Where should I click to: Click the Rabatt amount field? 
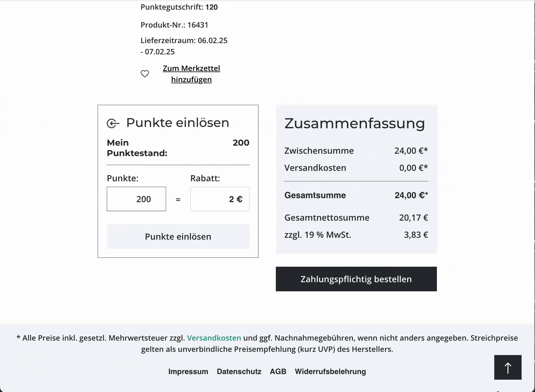click(220, 199)
